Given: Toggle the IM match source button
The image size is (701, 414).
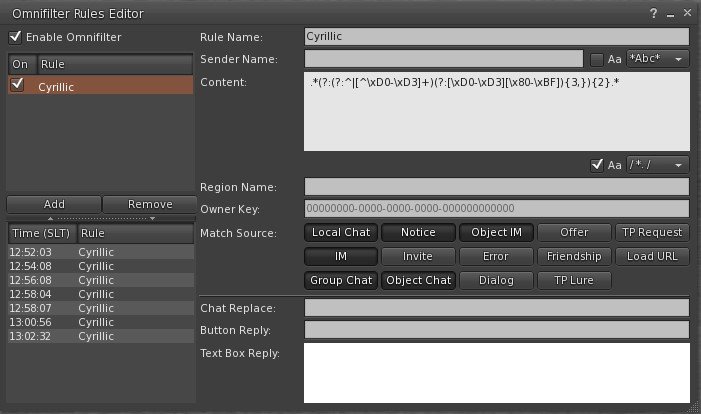Looking at the screenshot, I should (341, 257).
